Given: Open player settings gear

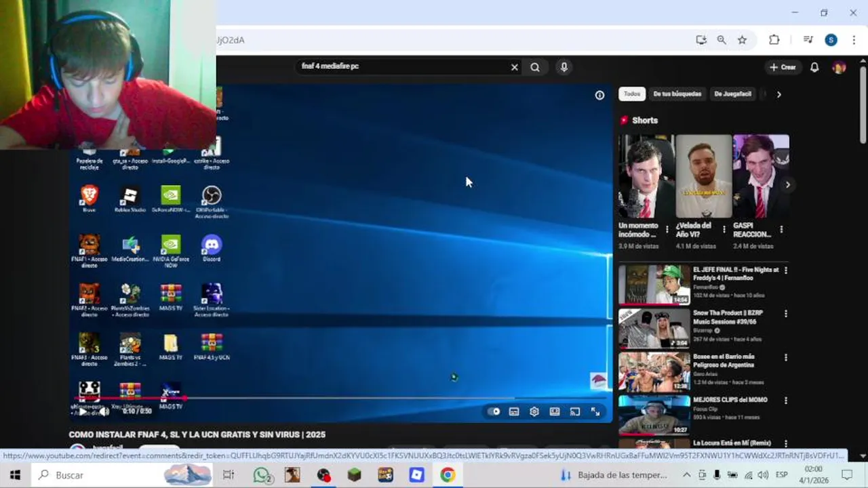Looking at the screenshot, I should (x=534, y=411).
